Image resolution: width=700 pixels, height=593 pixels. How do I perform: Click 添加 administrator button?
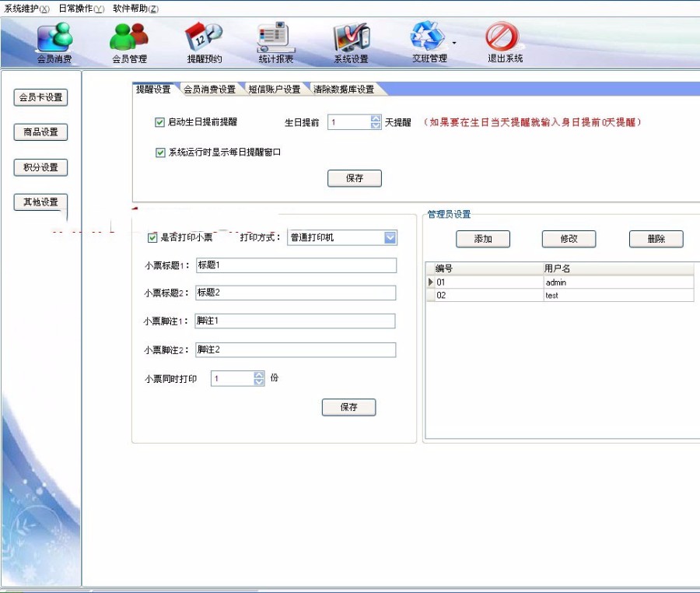tap(483, 239)
